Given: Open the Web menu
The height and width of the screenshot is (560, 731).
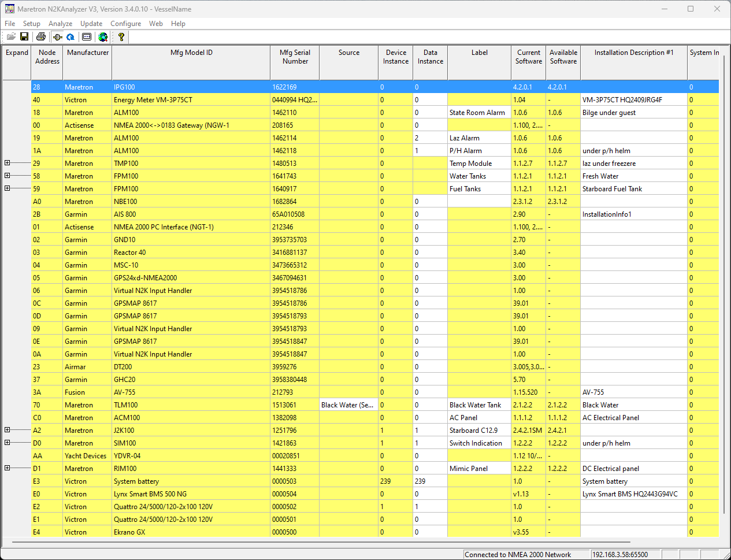Looking at the screenshot, I should point(156,24).
